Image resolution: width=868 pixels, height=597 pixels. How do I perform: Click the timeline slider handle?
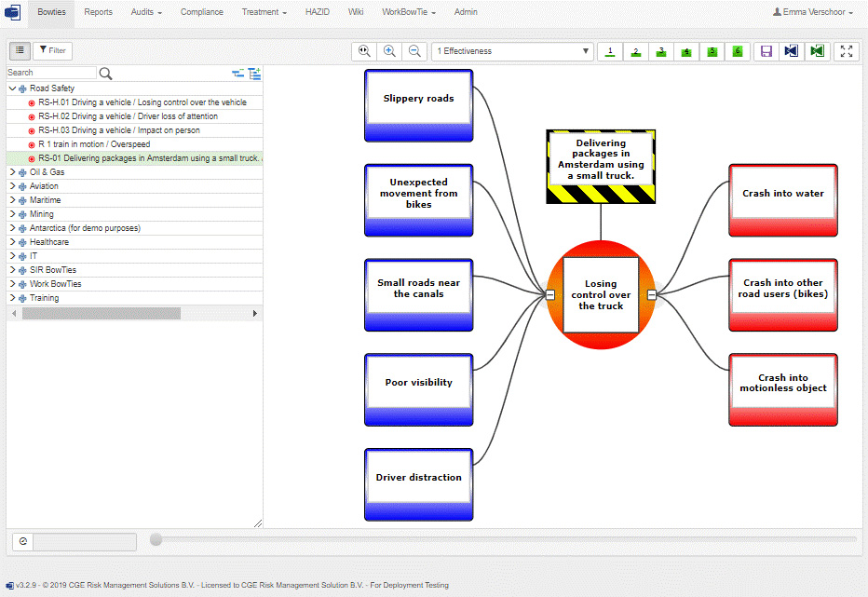point(156,539)
